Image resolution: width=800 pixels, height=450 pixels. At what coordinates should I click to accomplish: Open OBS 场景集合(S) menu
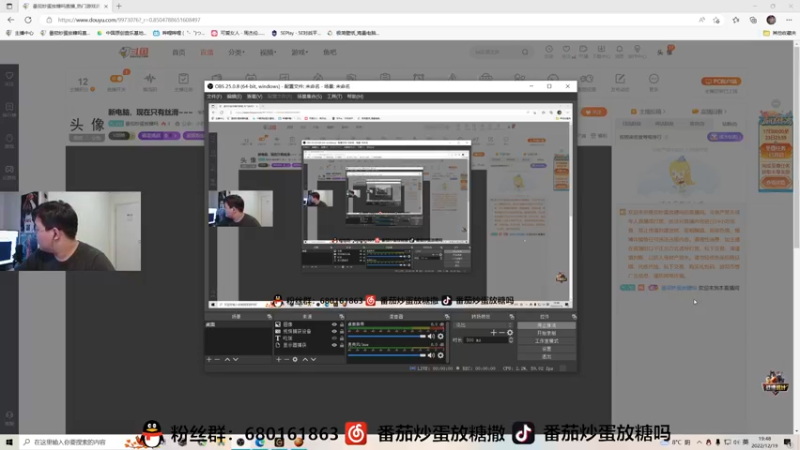coord(309,96)
